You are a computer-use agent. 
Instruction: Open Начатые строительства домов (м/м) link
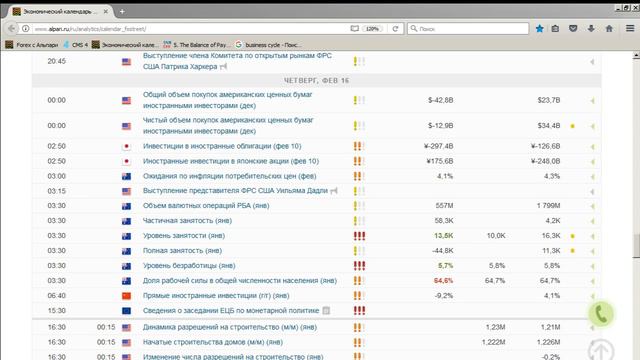(213, 342)
